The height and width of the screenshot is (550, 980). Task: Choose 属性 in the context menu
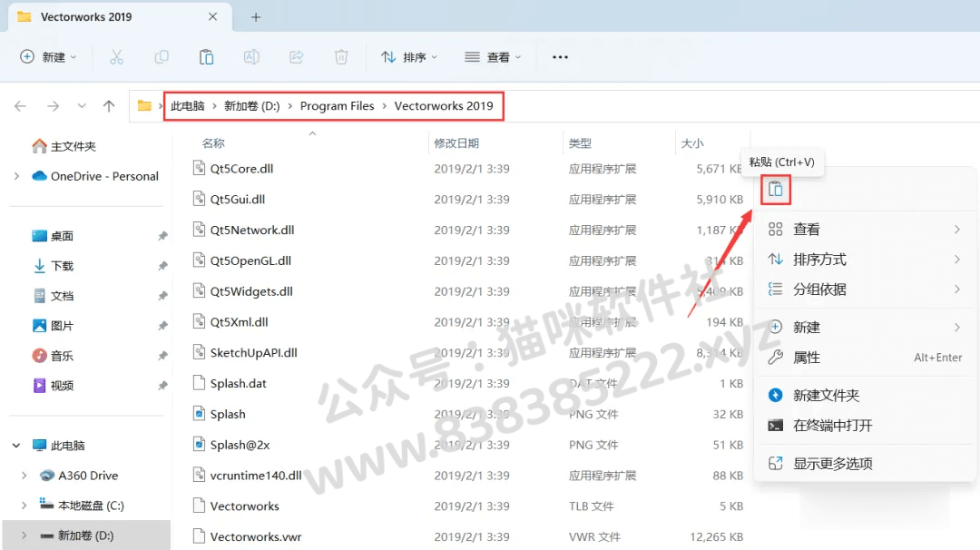coord(865,358)
